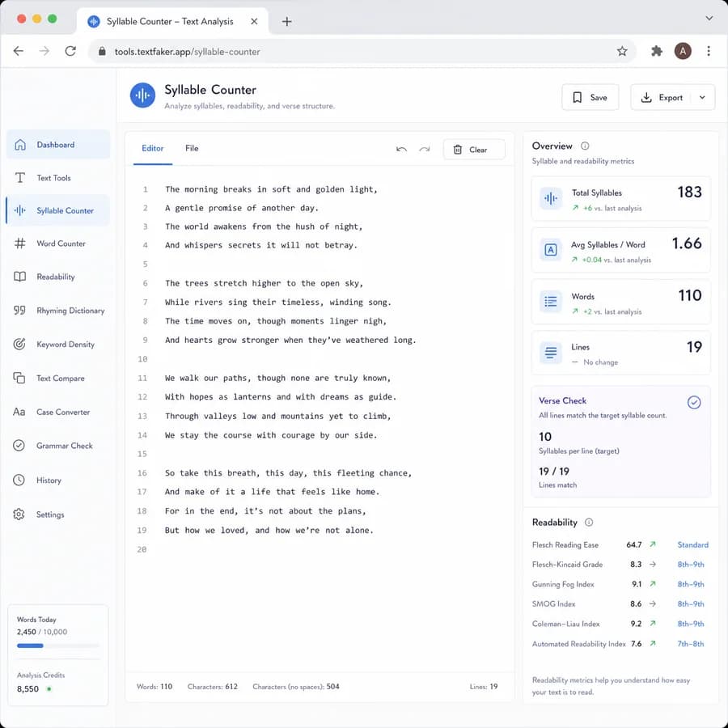
Task: Click line number 16 in editor gutter
Action: [142, 473]
